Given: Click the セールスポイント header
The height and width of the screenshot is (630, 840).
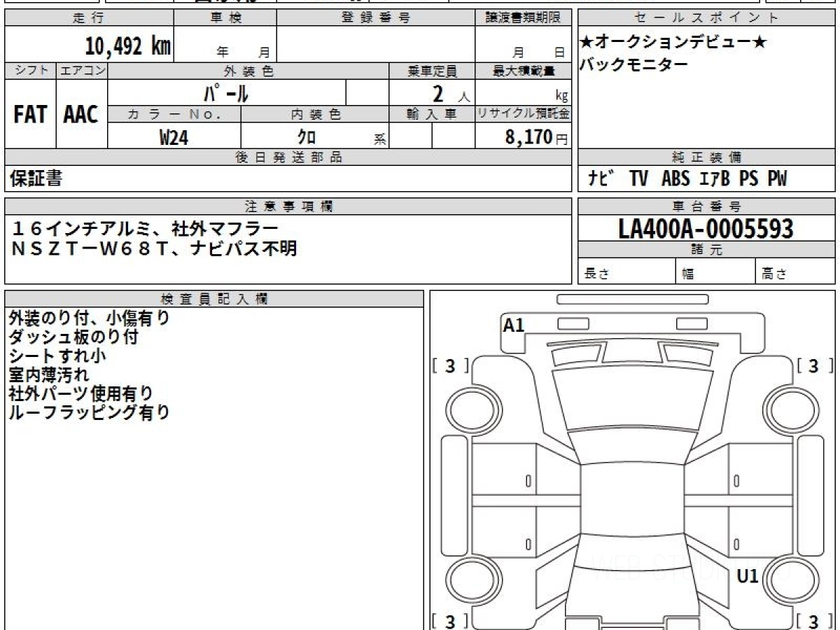Looking at the screenshot, I should (706, 18).
